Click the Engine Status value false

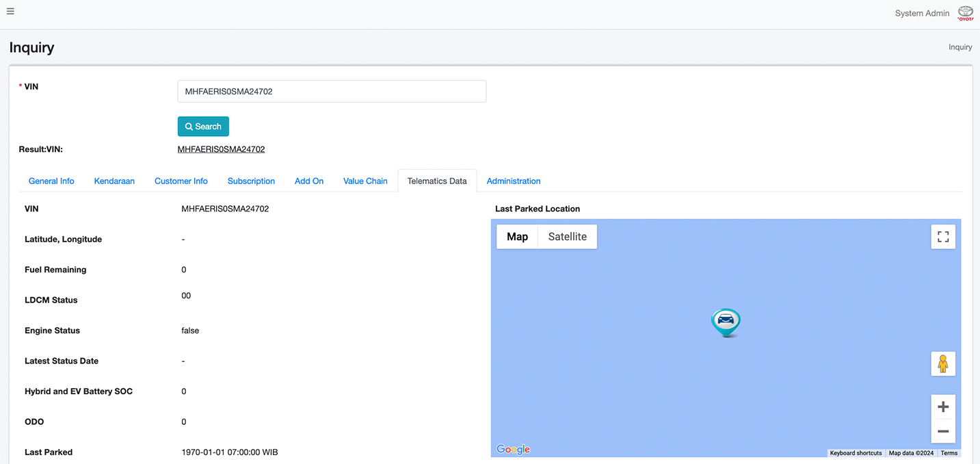(x=190, y=331)
